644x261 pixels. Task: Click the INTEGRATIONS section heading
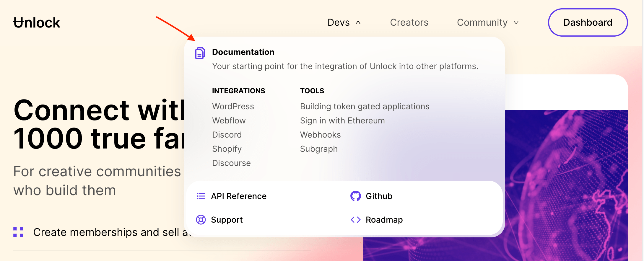click(238, 91)
